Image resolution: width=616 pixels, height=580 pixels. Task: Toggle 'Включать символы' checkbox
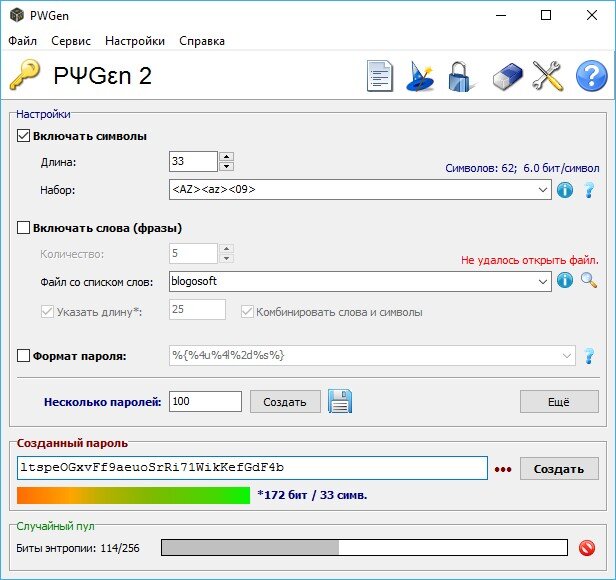pyautogui.click(x=23, y=136)
